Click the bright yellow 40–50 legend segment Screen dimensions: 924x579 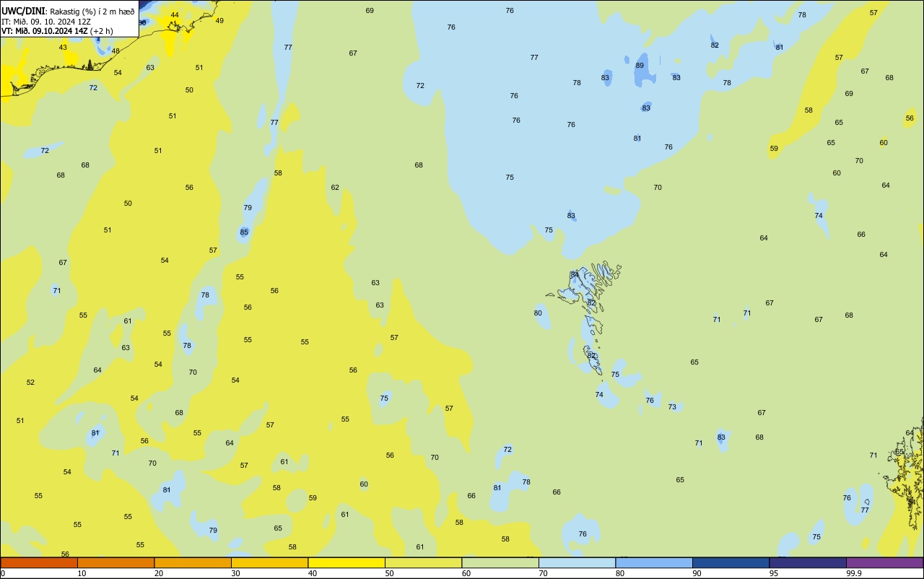(x=346, y=562)
